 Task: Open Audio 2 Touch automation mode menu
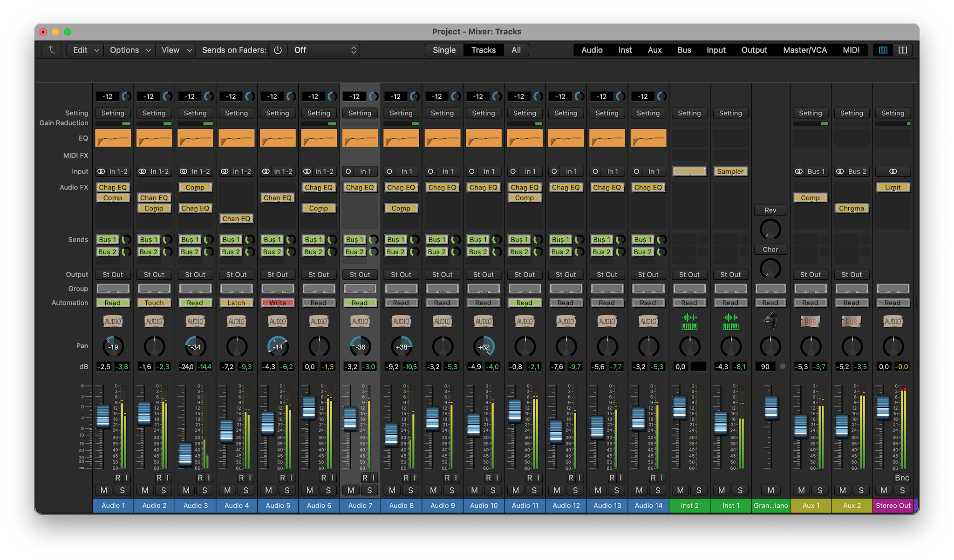[x=154, y=303]
